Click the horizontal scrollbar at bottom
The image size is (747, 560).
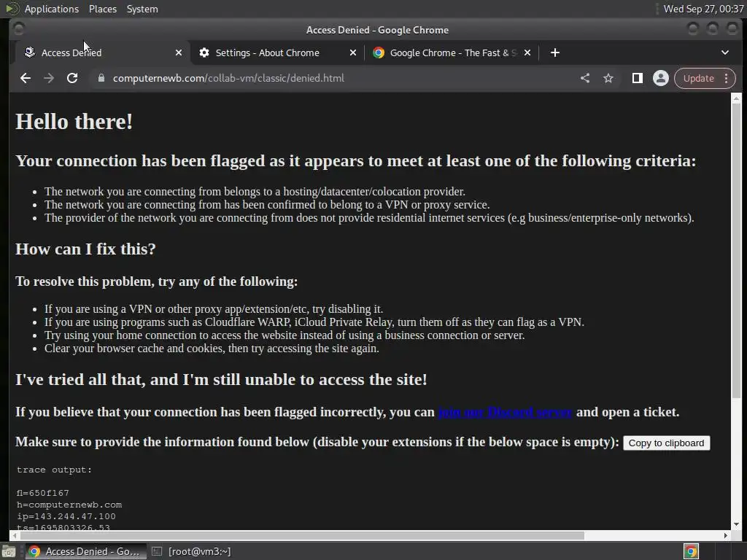(301, 535)
